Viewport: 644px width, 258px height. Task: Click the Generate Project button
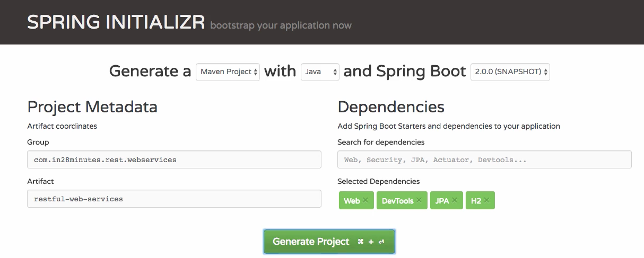[329, 242]
